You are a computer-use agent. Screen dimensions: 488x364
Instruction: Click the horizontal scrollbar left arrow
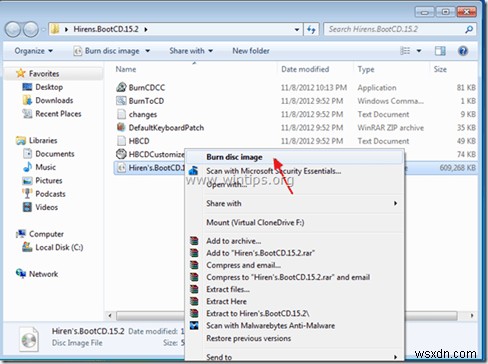click(x=110, y=315)
